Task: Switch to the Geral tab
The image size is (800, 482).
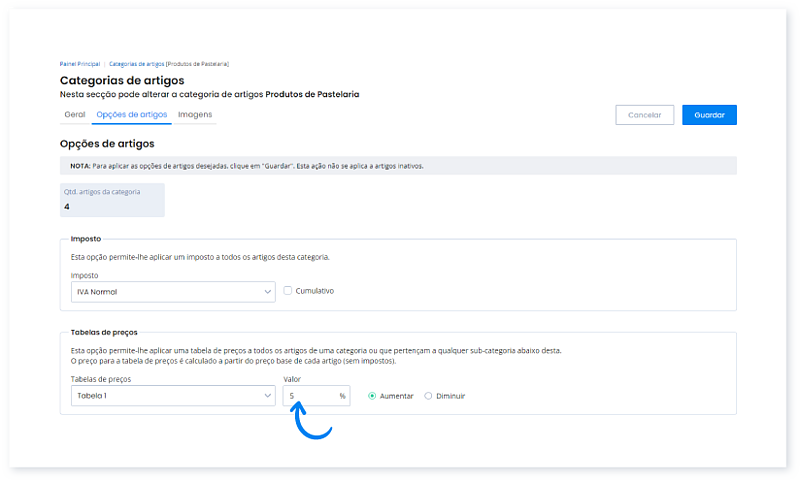Action: (74, 115)
